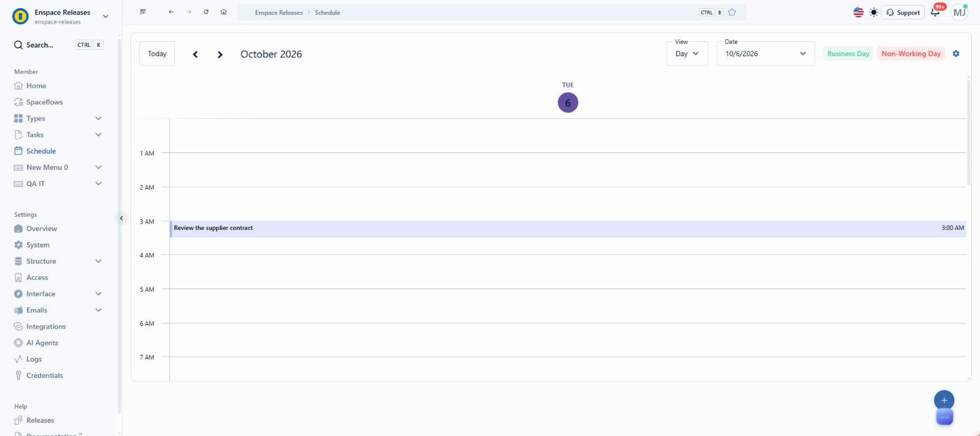Expand the Types menu chevron
This screenshot has height=436, width=980.
point(98,118)
